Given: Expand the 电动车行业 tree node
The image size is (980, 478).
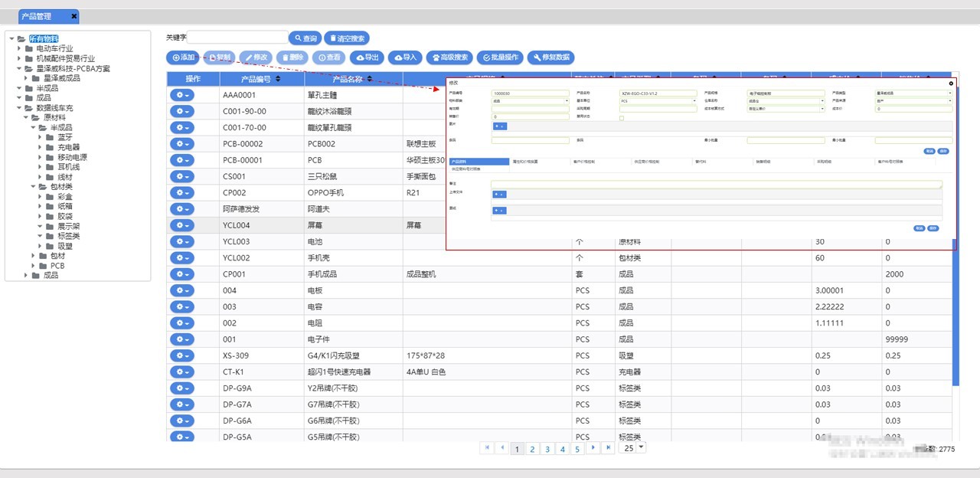Looking at the screenshot, I should [x=20, y=48].
